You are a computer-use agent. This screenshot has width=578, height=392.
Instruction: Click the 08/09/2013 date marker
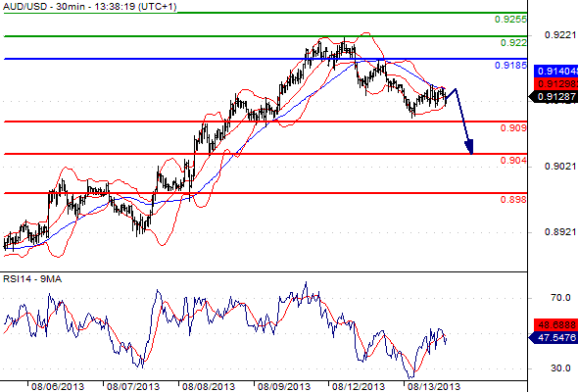284,387
